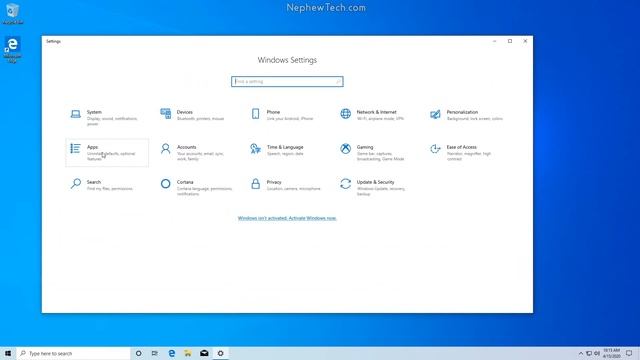Click the taskbar clock and date
Screen dimensions: 640x360
(611, 353)
